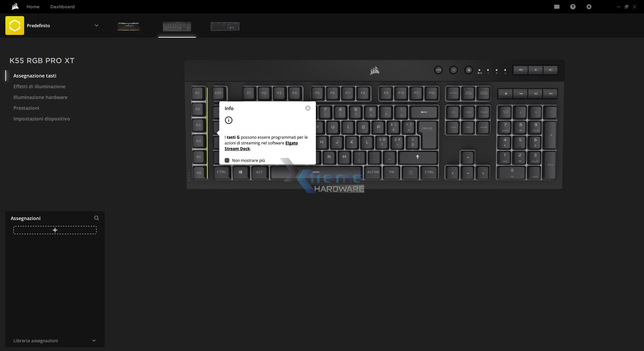Click the MR macro record button on keyboard
644x351 pixels.
(438, 70)
